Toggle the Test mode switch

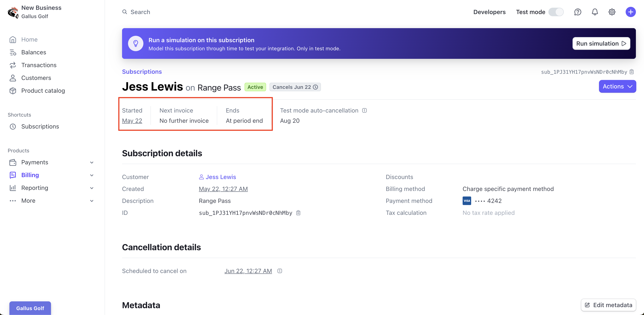(556, 12)
